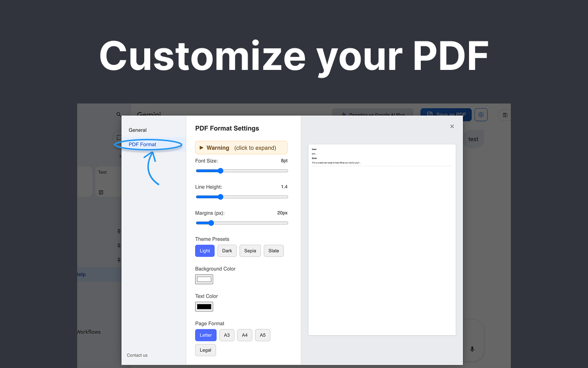
Task: Switch to the Sepia theme preset
Action: point(250,251)
